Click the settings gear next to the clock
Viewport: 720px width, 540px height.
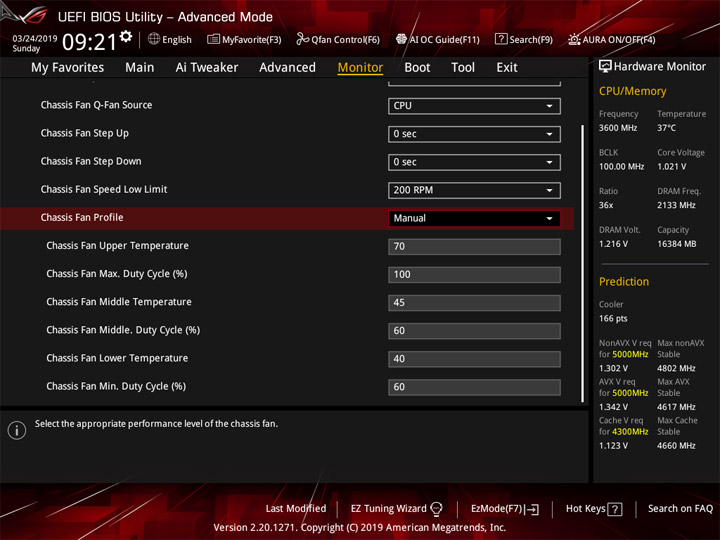tap(126, 37)
